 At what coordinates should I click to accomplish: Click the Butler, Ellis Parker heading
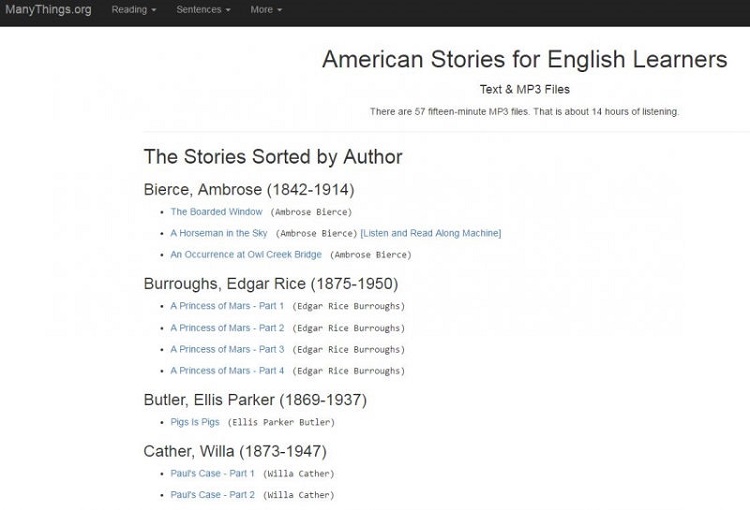pyautogui.click(x=255, y=399)
